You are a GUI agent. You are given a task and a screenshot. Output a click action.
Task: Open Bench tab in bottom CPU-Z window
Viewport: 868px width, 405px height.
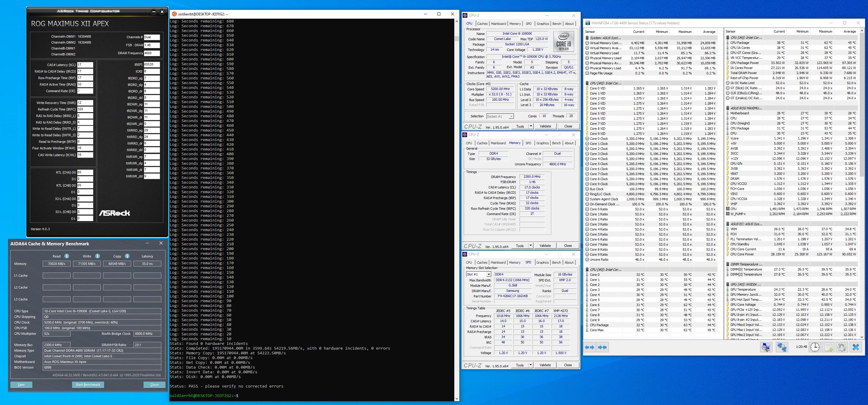coord(557,262)
